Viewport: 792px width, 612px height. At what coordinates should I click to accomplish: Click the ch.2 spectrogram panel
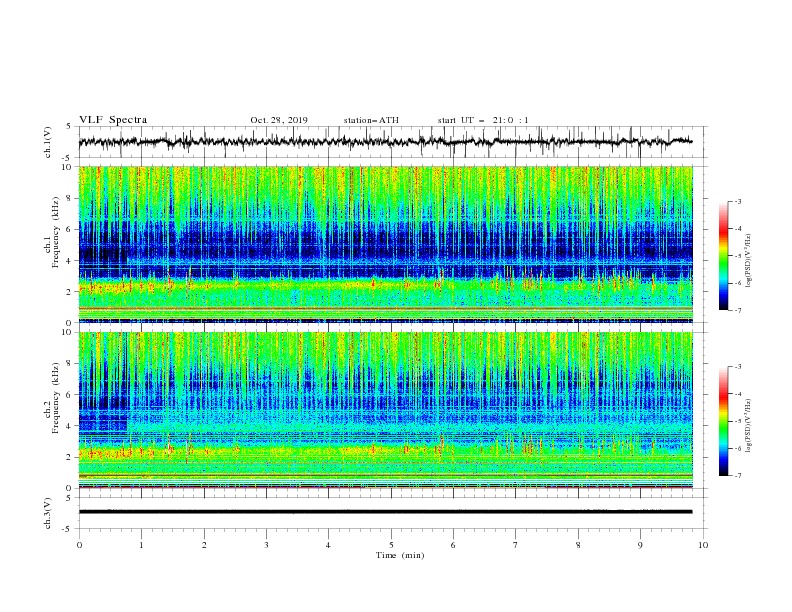(386, 410)
